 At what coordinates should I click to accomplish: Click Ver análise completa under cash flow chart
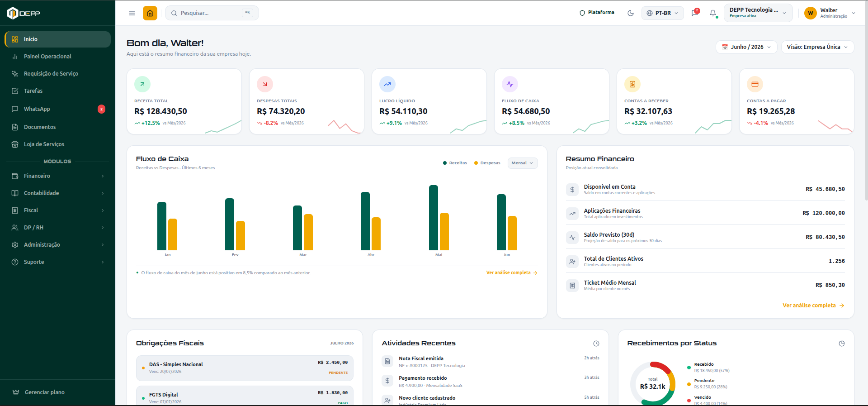click(x=512, y=273)
